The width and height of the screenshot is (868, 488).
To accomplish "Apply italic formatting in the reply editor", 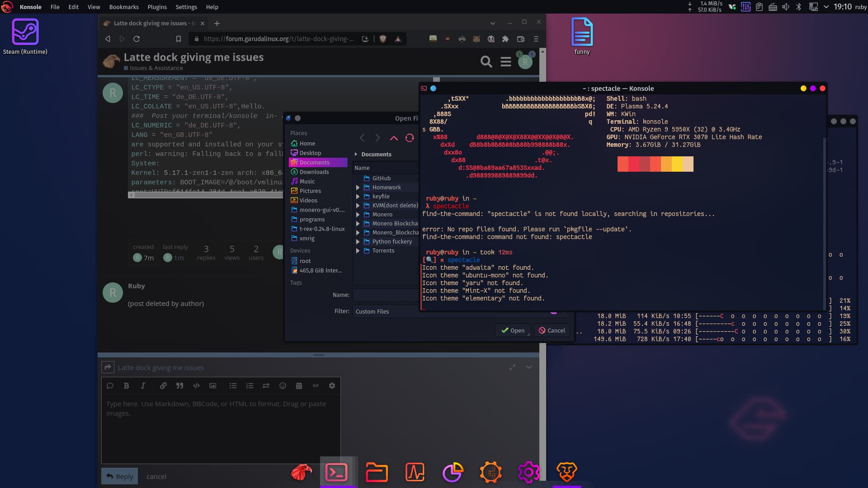I will click(143, 385).
